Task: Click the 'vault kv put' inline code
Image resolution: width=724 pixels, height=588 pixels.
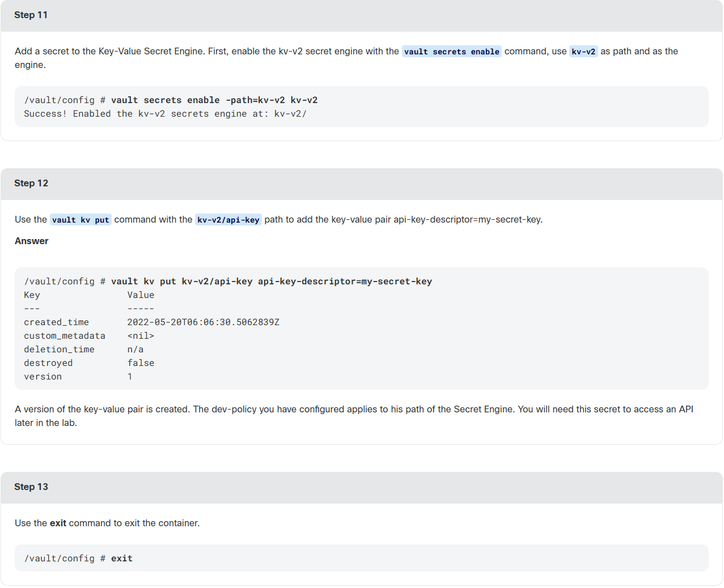Action: 81,220
